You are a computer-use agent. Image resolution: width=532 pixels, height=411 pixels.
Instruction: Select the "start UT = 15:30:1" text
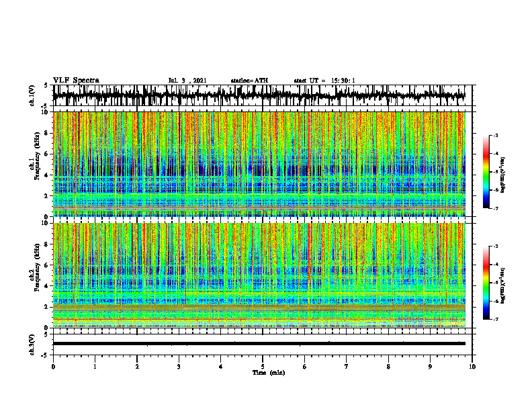(x=324, y=81)
